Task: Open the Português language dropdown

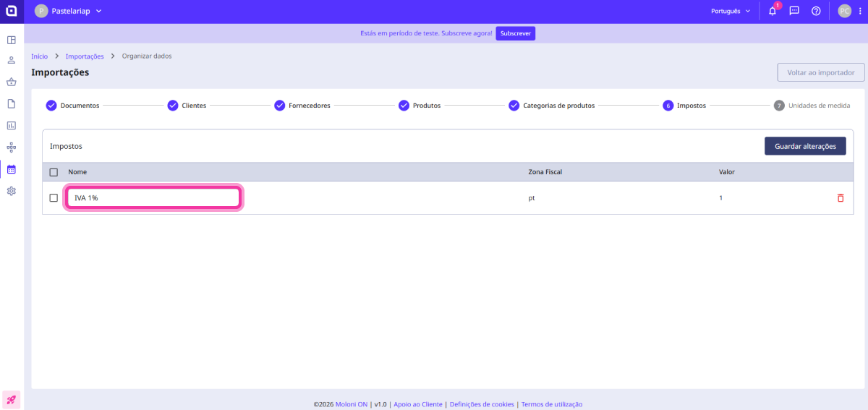Action: click(731, 12)
